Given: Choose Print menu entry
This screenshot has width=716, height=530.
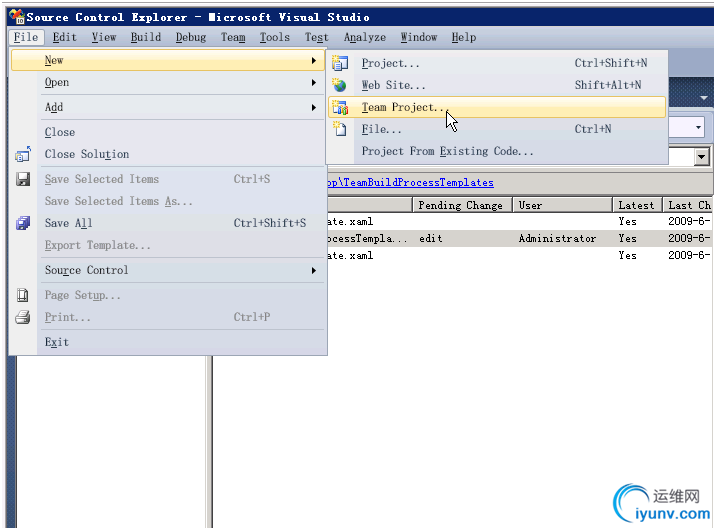Looking at the screenshot, I should pos(168,317).
